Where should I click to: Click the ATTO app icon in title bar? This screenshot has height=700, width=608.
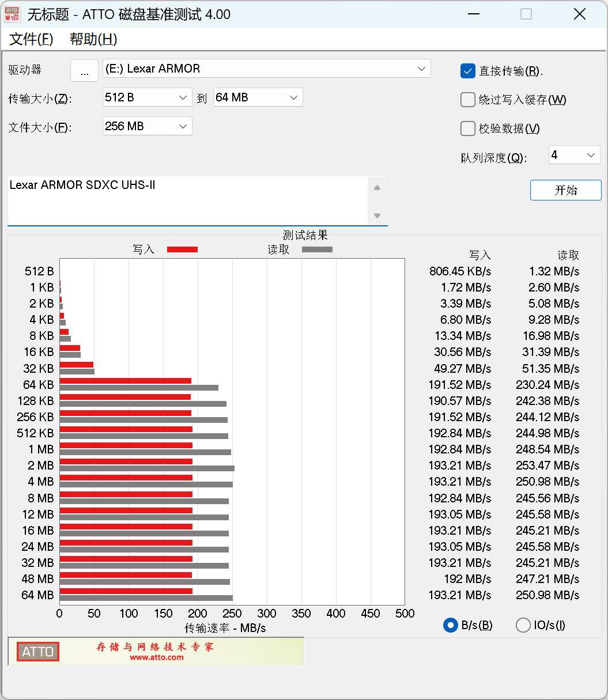[12, 14]
